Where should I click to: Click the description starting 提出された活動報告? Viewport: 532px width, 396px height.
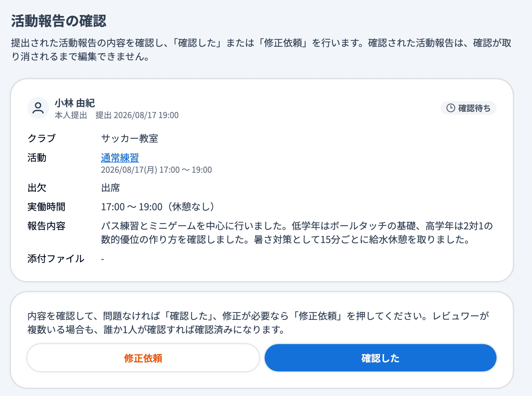(261, 50)
